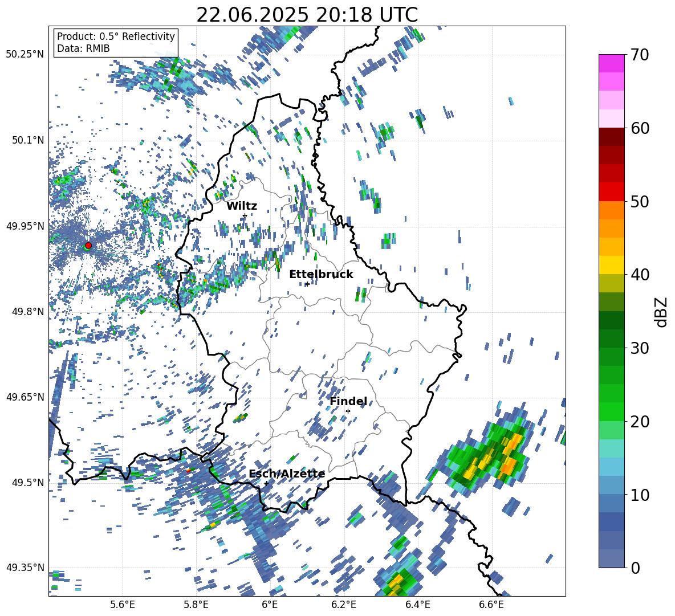Image resolution: width=675 pixels, height=616 pixels.
Task: Click the light blue colorbar band above 10
Action: [x=612, y=467]
